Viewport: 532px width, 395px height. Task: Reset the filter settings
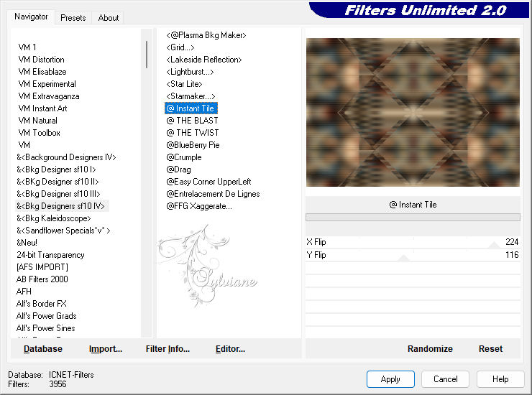coord(490,348)
